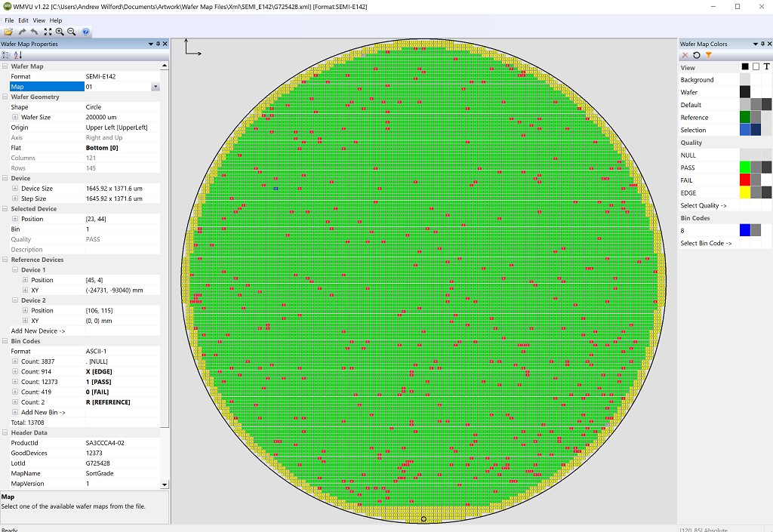Switch properties to categorized view
The width and height of the screenshot is (773, 532).
click(x=6, y=55)
